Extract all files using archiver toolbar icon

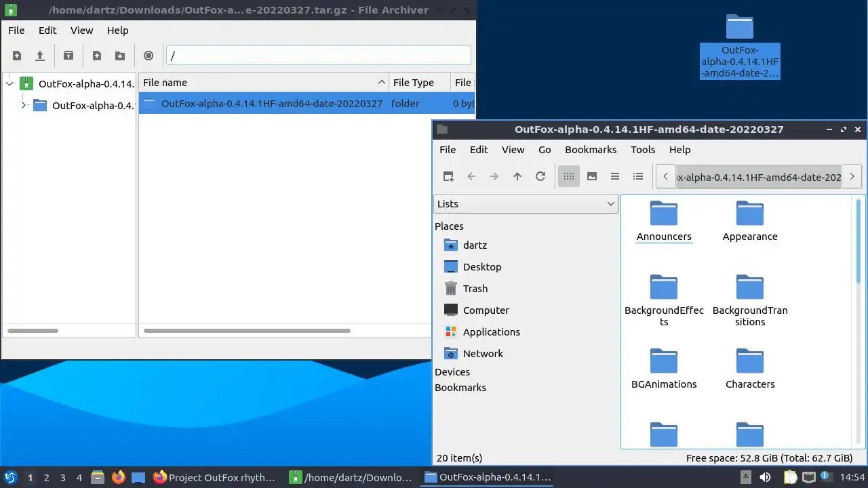(68, 56)
